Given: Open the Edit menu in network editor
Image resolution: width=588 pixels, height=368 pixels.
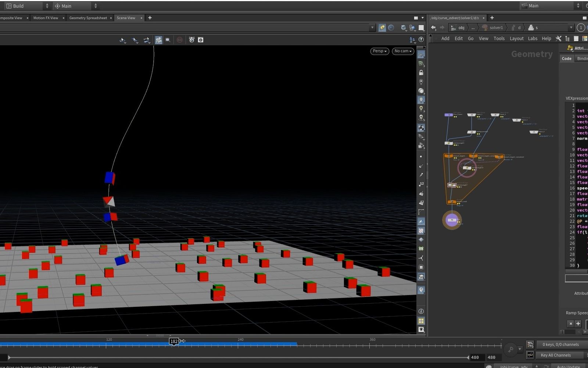Looking at the screenshot, I should (459, 39).
